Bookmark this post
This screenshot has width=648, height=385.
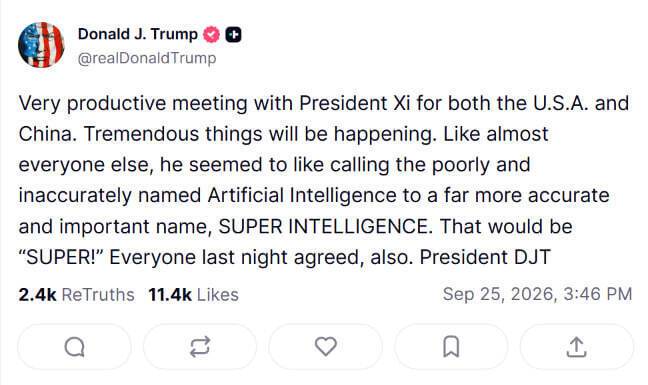click(x=451, y=347)
